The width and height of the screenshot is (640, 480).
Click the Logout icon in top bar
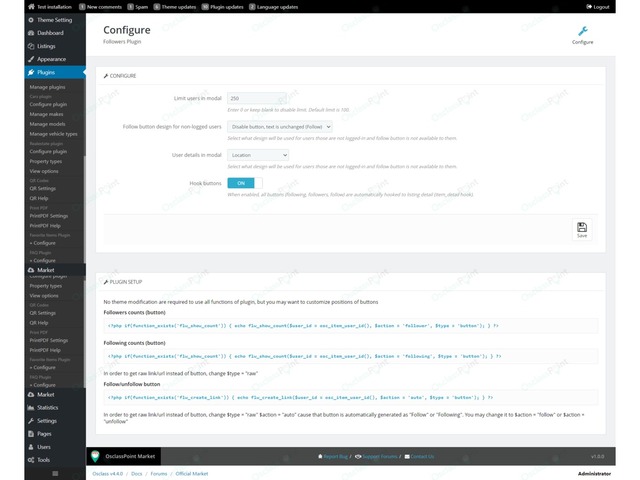pyautogui.click(x=589, y=7)
